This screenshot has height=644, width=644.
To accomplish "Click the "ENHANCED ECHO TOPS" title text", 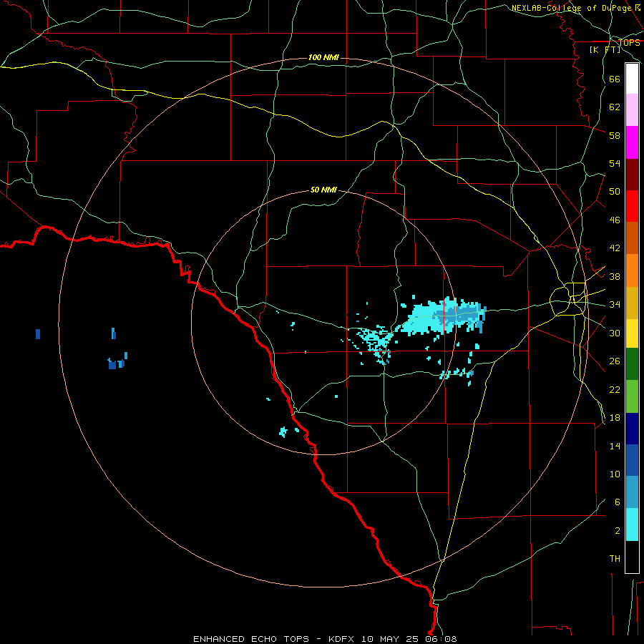I will [251, 639].
